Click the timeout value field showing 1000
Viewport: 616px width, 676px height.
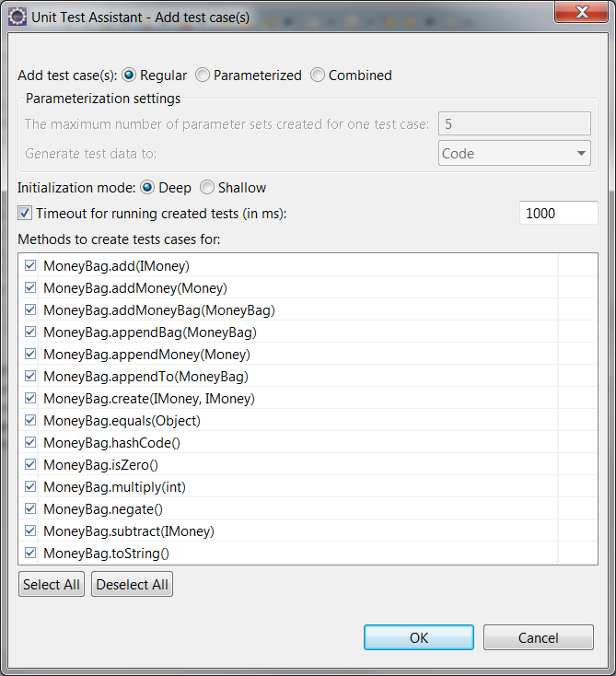[x=559, y=213]
